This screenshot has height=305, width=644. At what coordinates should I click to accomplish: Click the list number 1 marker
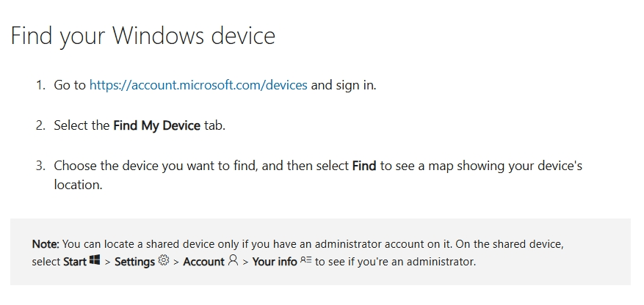point(40,85)
